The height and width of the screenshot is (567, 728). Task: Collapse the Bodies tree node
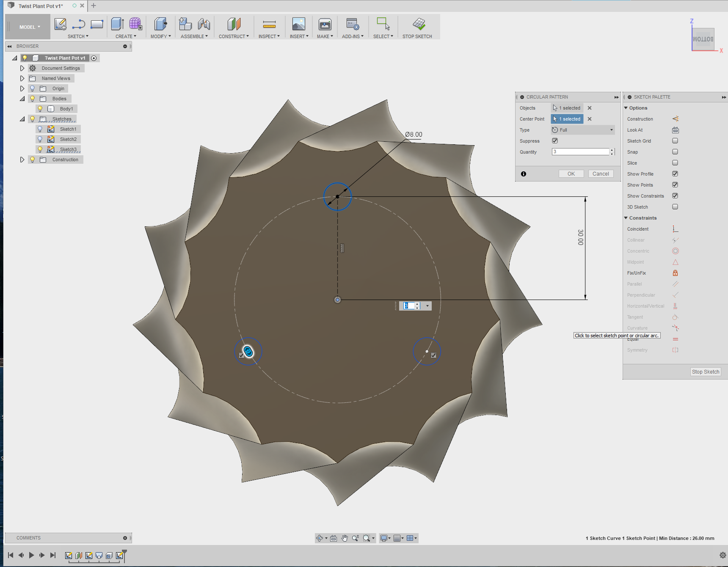pyautogui.click(x=22, y=99)
